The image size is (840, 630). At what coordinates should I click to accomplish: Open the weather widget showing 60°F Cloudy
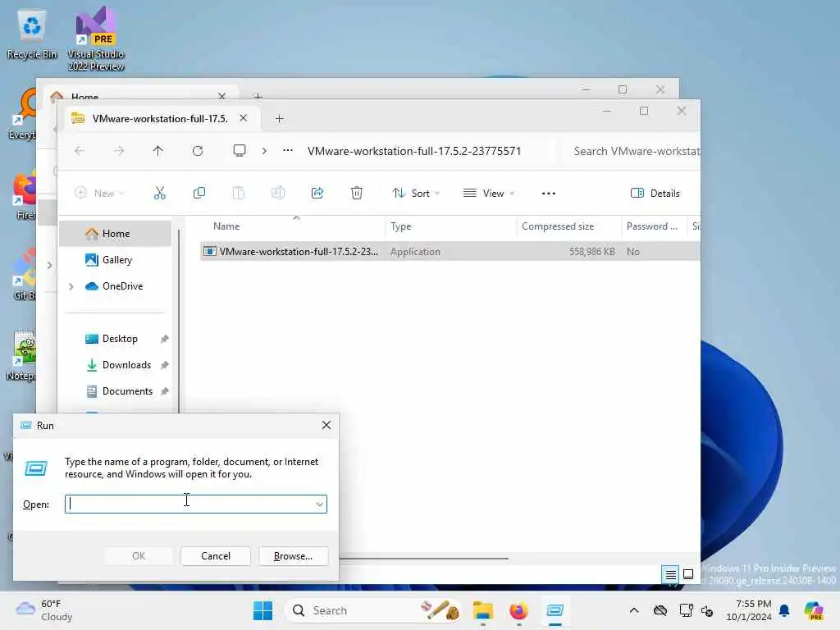pos(44,610)
